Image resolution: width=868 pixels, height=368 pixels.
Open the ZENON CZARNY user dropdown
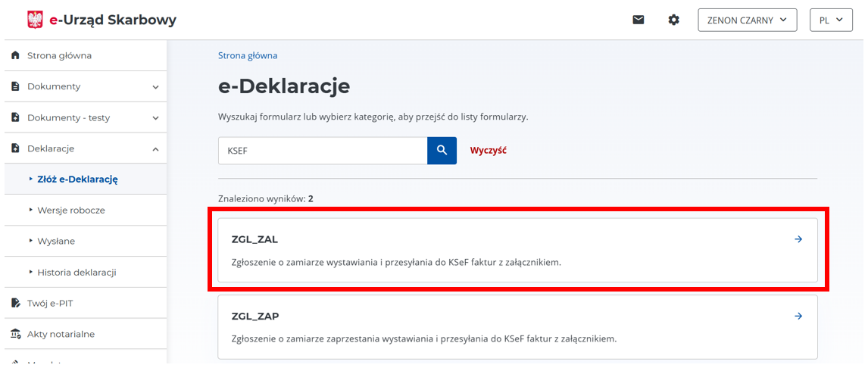point(747,20)
